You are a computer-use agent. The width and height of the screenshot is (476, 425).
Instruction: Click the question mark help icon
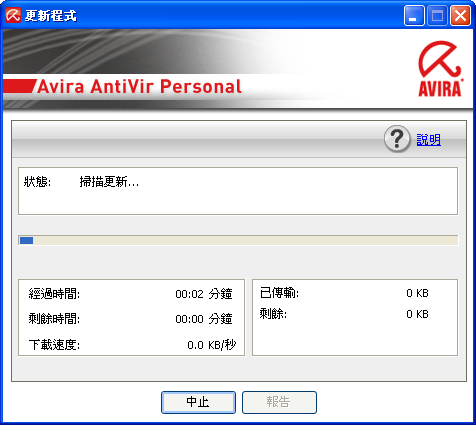[x=397, y=139]
